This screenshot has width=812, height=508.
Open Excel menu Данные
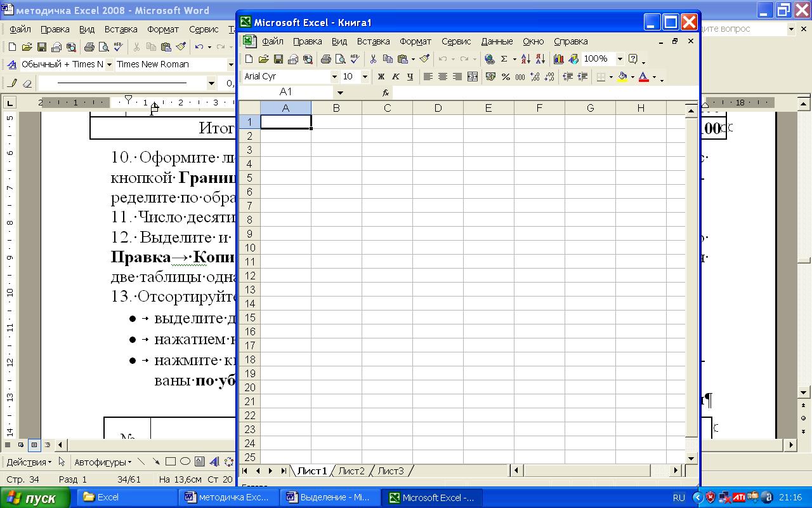click(x=497, y=41)
